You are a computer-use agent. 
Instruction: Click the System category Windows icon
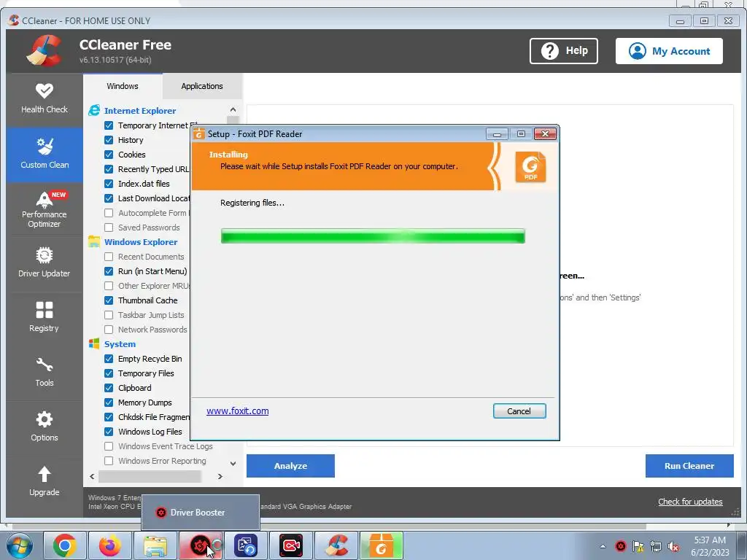(94, 344)
